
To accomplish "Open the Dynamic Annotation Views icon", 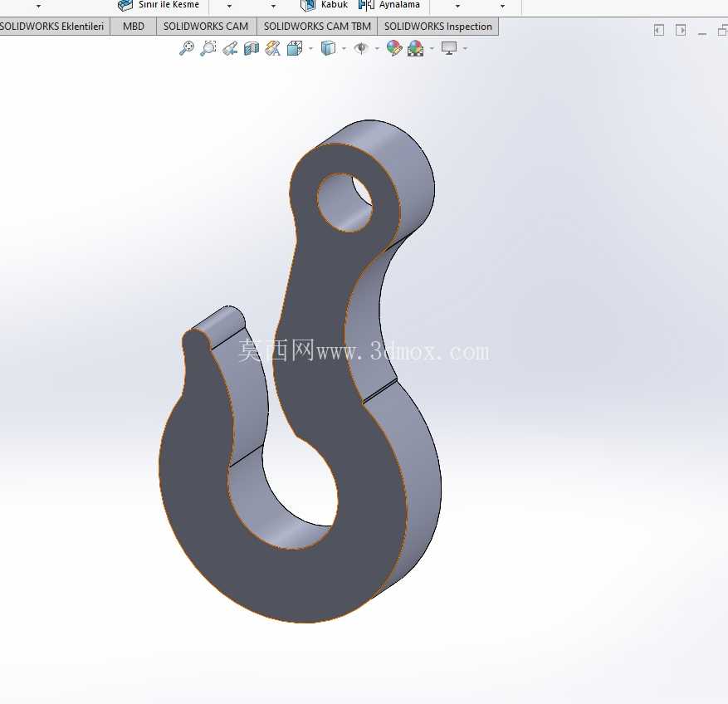I will (272, 48).
